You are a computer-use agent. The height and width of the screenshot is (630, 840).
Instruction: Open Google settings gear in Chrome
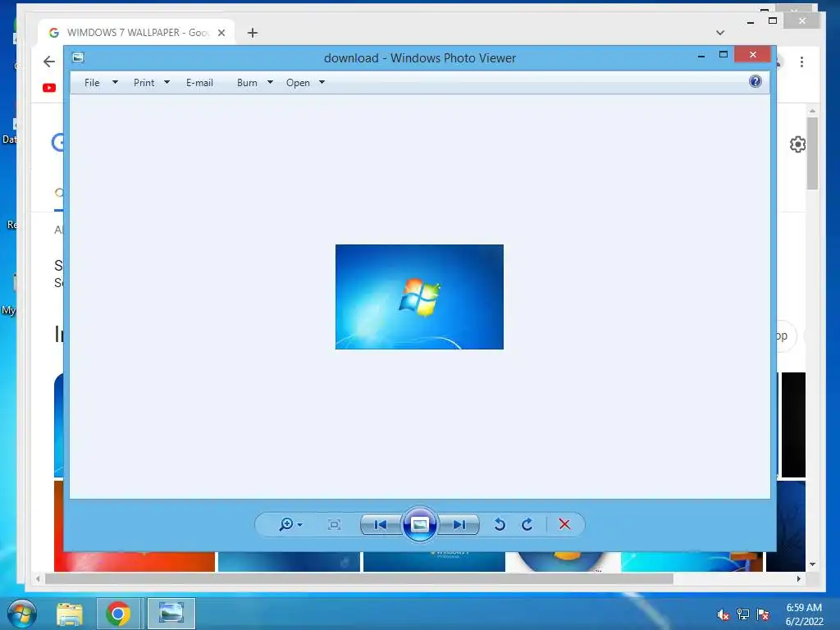point(797,144)
